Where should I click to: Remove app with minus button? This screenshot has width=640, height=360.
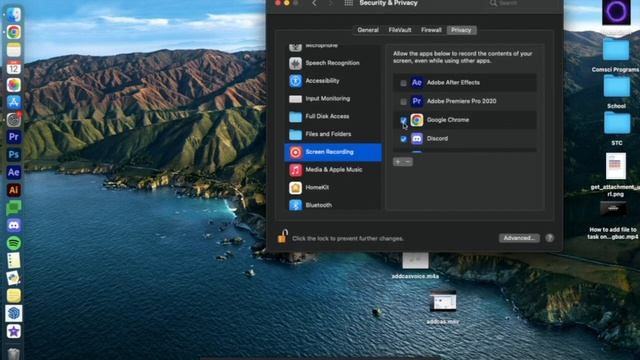point(407,162)
